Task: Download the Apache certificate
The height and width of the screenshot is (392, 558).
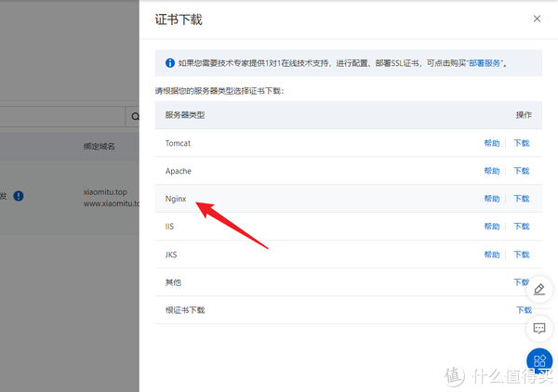Action: (522, 171)
